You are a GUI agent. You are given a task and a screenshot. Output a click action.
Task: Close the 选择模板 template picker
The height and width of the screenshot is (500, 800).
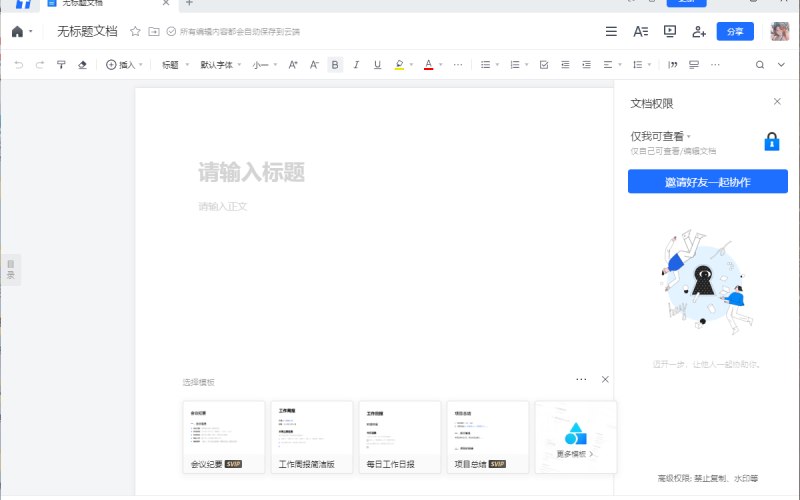pyautogui.click(x=605, y=380)
